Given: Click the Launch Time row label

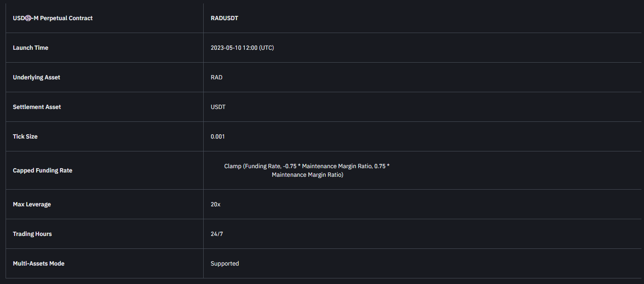Looking at the screenshot, I should pos(30,48).
